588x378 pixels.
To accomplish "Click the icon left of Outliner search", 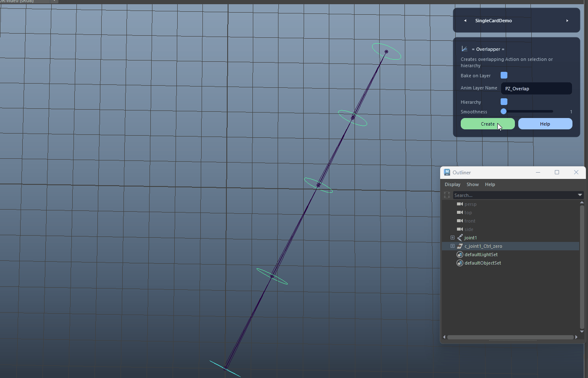I will point(447,195).
